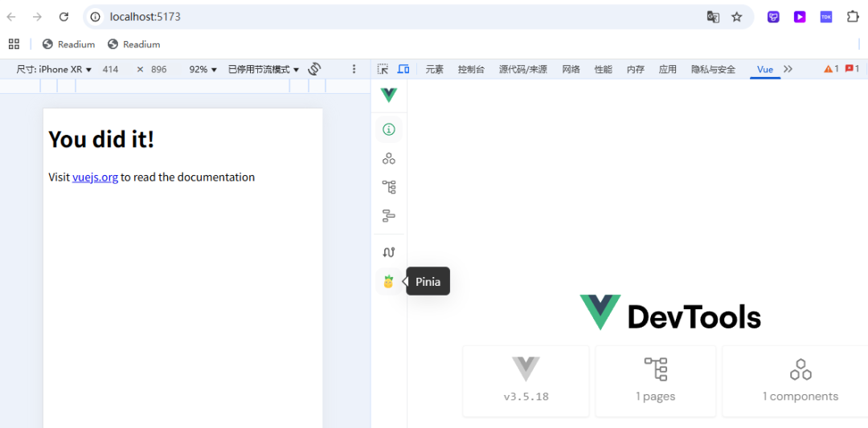
Task: Toggle the device toolbar icon
Action: tap(403, 69)
